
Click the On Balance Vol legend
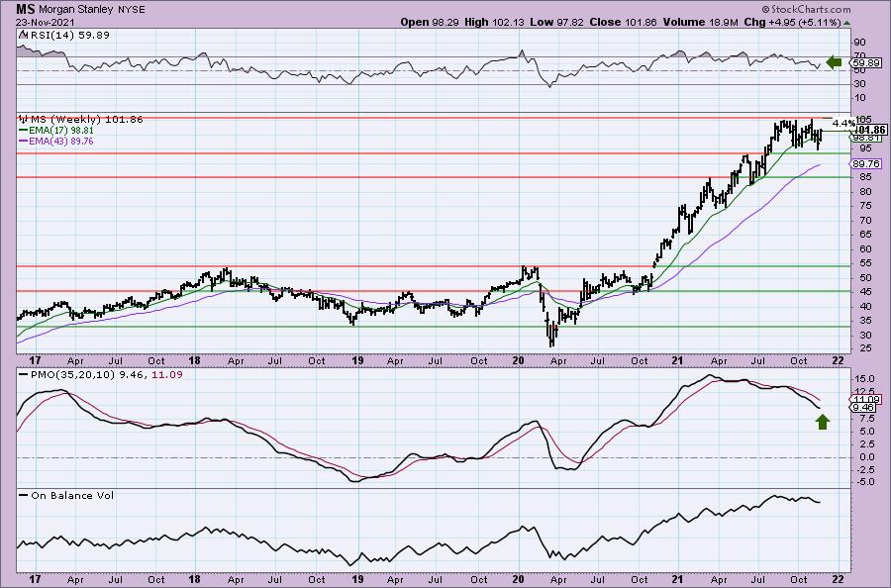tap(65, 495)
